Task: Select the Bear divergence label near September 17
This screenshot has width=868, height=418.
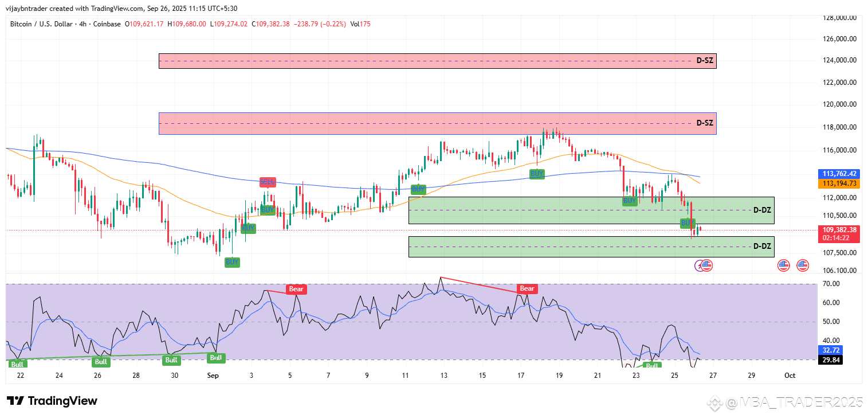Action: (527, 289)
